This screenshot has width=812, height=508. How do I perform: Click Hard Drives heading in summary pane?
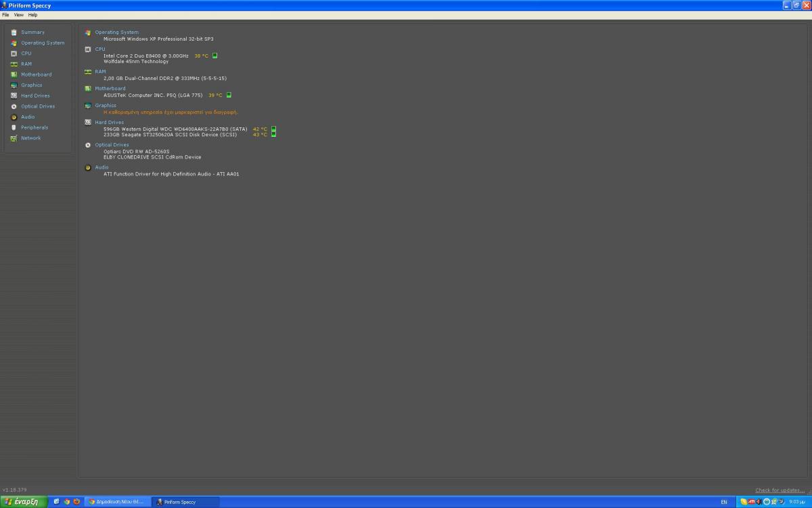pos(109,122)
